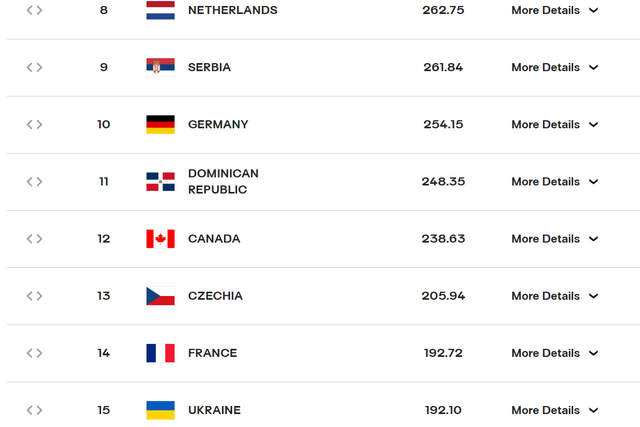The image size is (640, 427).
Task: Click the Netherlands flag icon
Action: 160,10
